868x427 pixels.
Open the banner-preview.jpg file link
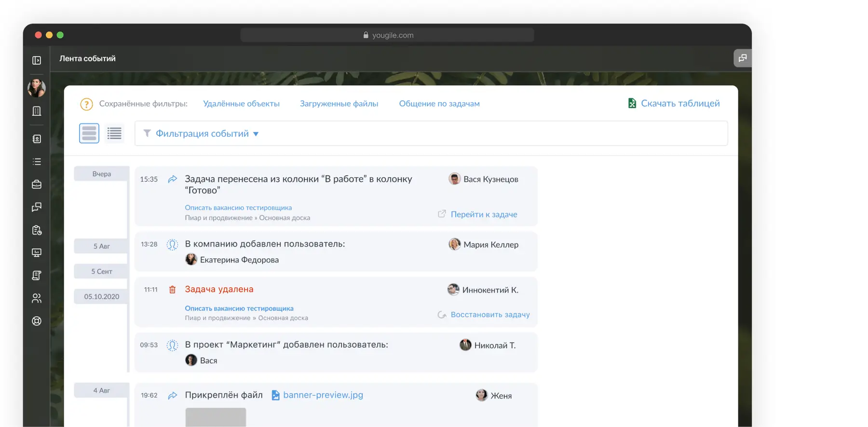323,395
